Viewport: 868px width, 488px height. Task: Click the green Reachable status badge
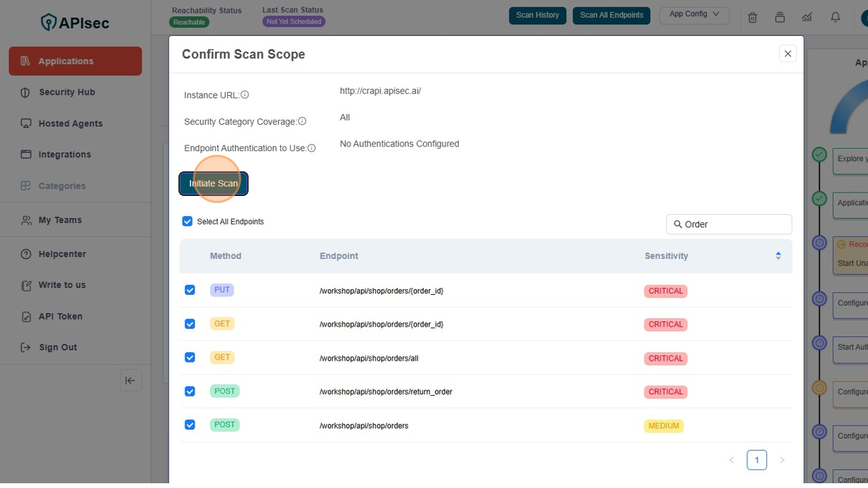coord(189,22)
